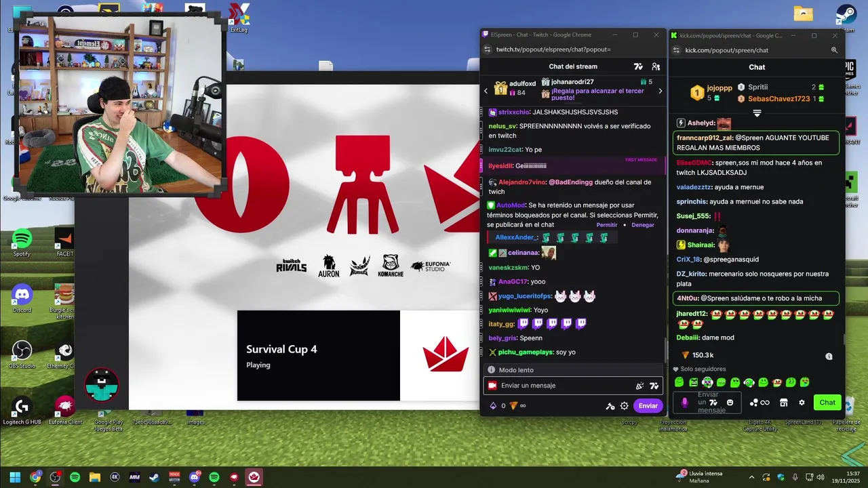Viewport: 868px width, 488px height.
Task: Open Discord from the taskbar
Action: tap(195, 477)
